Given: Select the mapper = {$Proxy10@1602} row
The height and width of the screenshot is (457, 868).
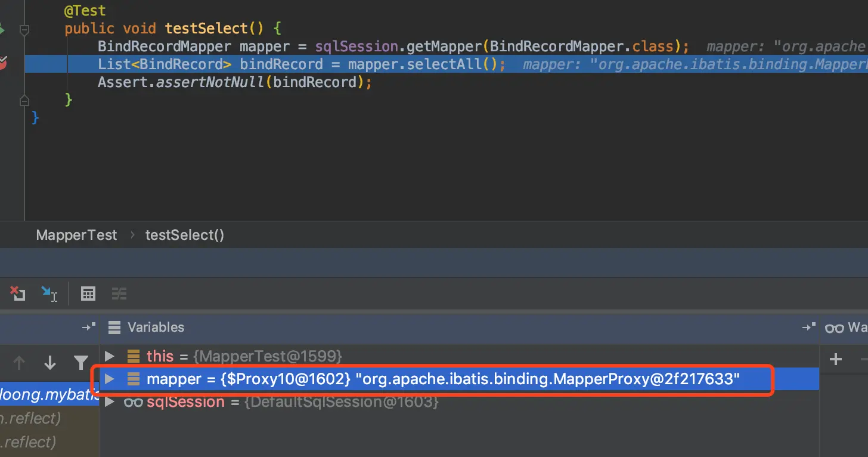Looking at the screenshot, I should point(459,378).
